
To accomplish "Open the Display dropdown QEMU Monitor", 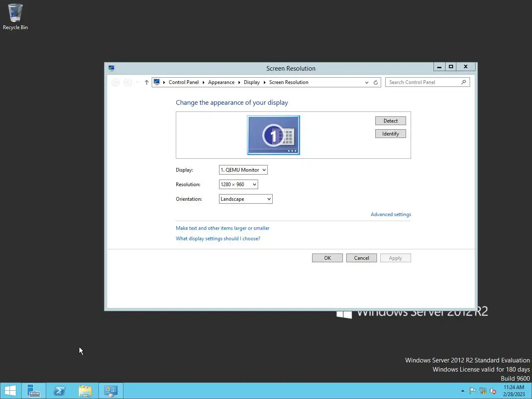I will (x=243, y=170).
